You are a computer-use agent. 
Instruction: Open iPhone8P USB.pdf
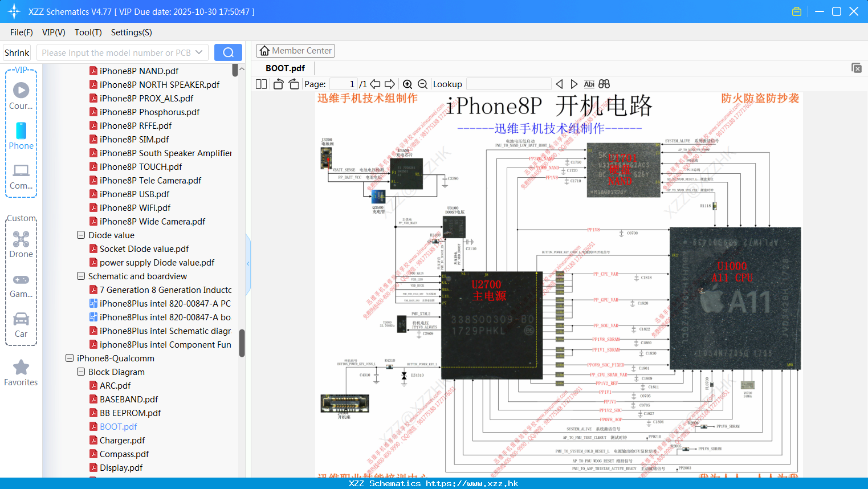(135, 194)
